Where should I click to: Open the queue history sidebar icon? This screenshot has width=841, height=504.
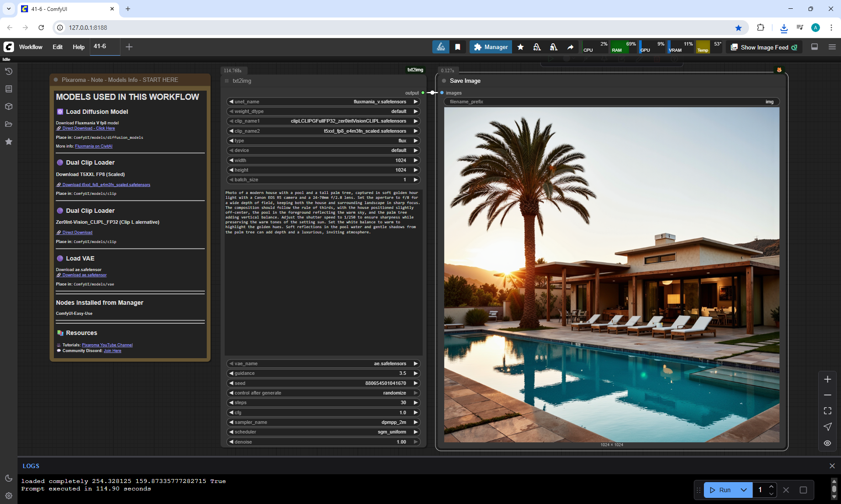click(x=8, y=71)
